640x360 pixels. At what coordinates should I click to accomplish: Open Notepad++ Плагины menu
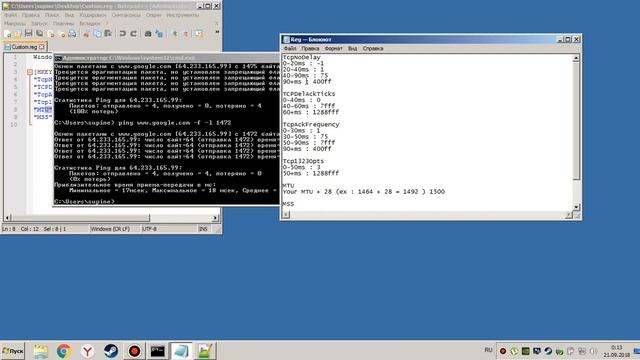(63, 24)
